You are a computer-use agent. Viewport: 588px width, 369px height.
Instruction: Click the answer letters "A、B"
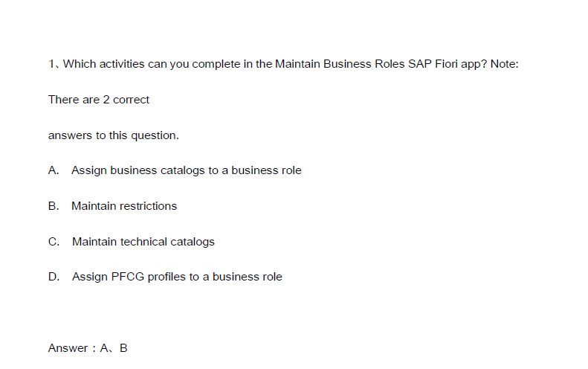coord(114,348)
